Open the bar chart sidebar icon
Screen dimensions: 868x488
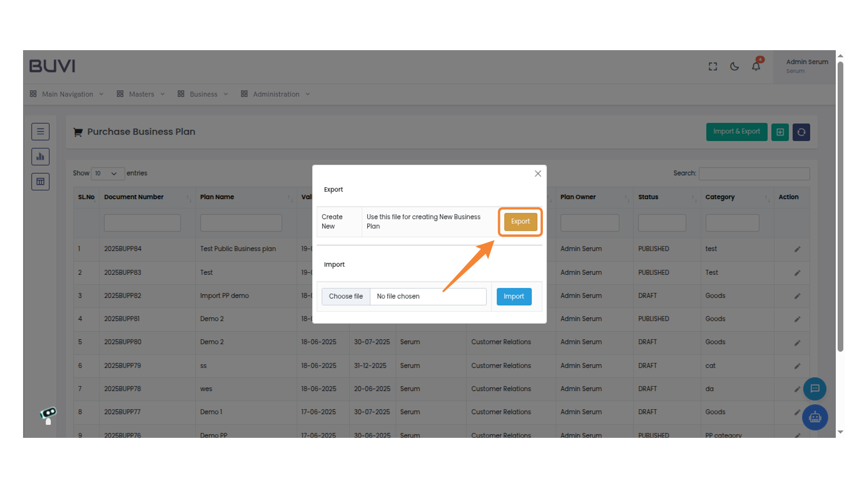40,157
